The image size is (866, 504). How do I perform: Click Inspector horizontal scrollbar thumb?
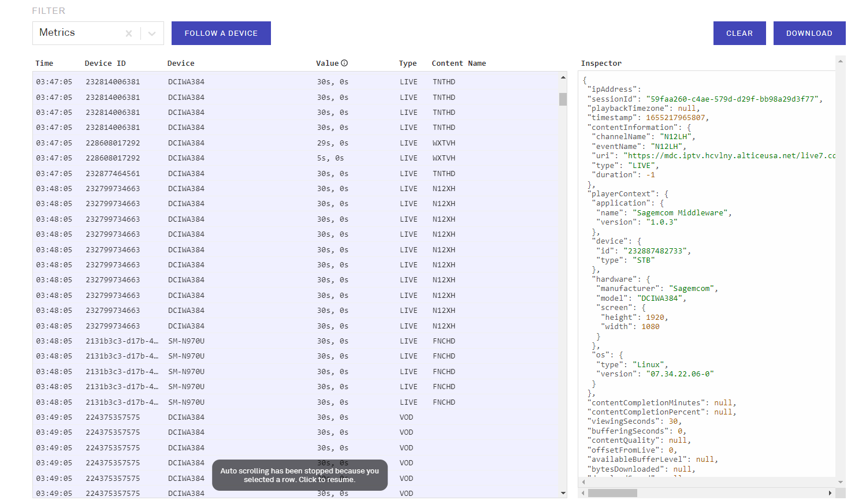[612, 493]
